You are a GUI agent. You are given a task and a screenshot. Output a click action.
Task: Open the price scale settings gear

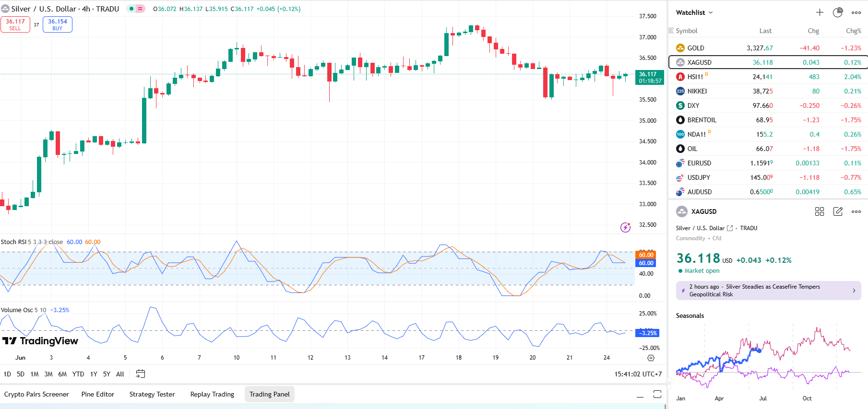[x=651, y=358]
